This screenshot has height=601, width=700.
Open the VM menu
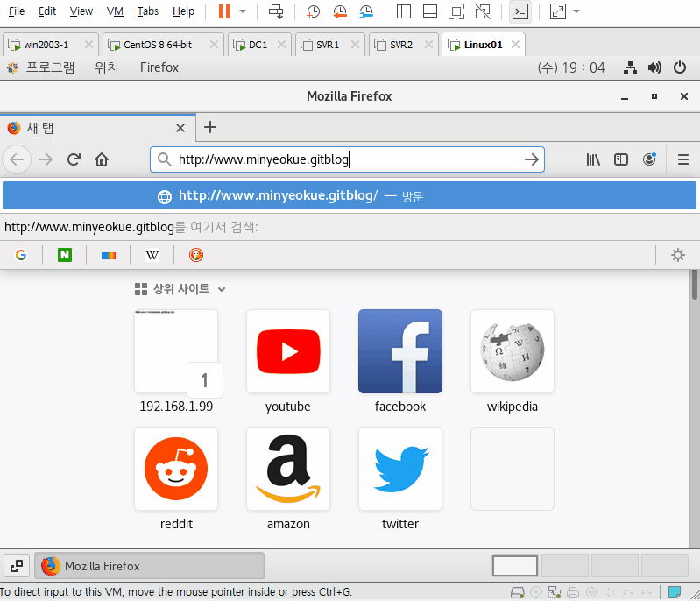[x=115, y=11]
